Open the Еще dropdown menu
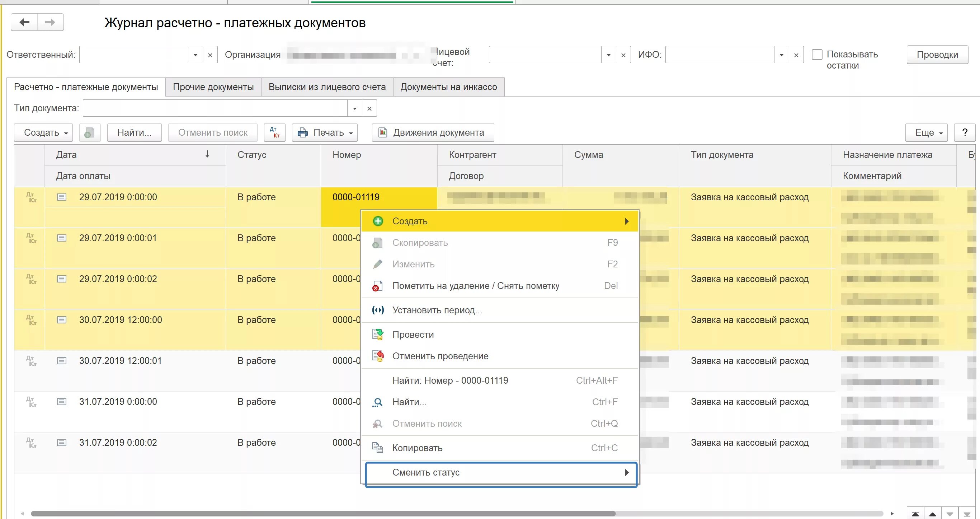The image size is (980, 519). 926,132
